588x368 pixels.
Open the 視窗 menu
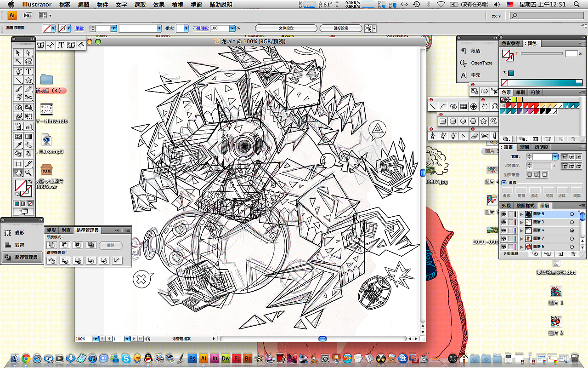pyautogui.click(x=196, y=5)
